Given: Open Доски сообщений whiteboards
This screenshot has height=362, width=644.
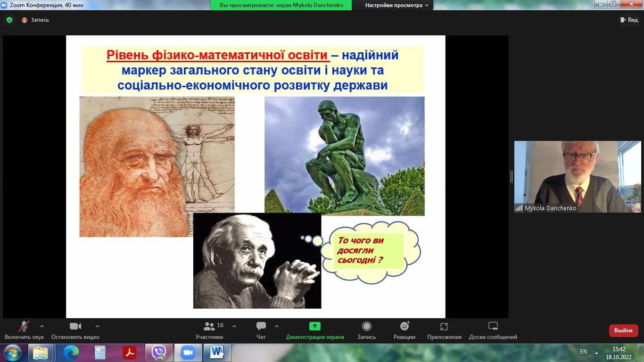Looking at the screenshot, I should (493, 330).
